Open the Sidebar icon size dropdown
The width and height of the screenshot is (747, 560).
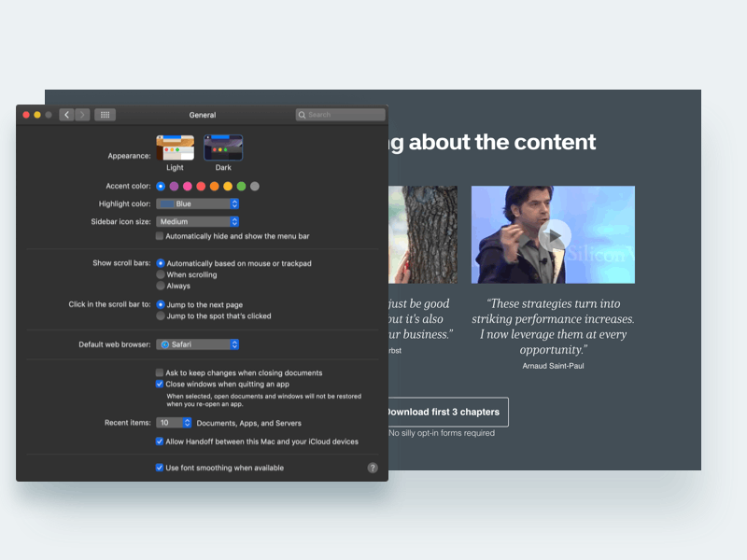[197, 221]
